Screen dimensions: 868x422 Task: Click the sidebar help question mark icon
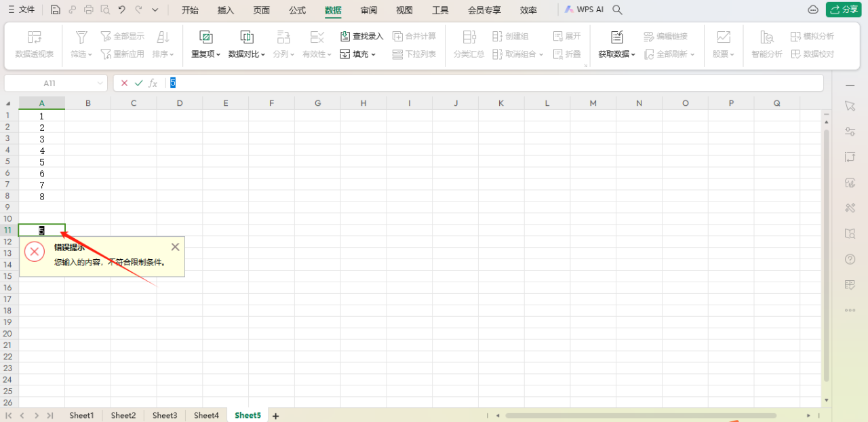click(x=850, y=259)
